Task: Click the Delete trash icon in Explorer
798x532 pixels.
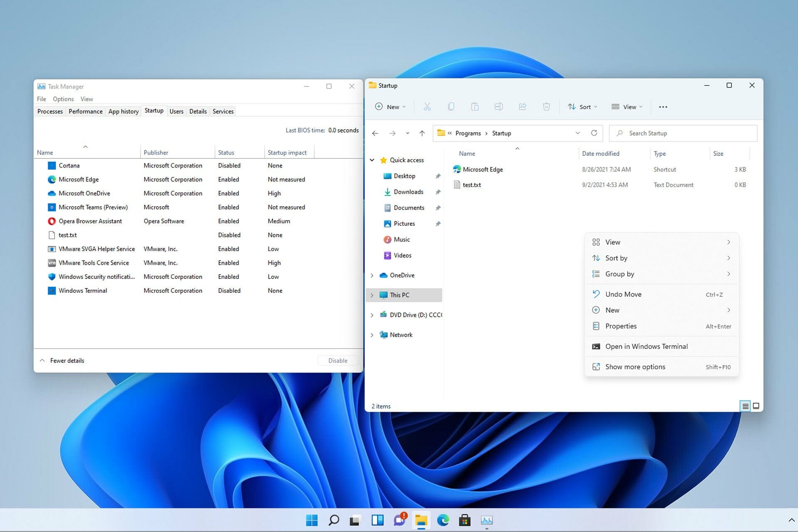Action: [547, 107]
